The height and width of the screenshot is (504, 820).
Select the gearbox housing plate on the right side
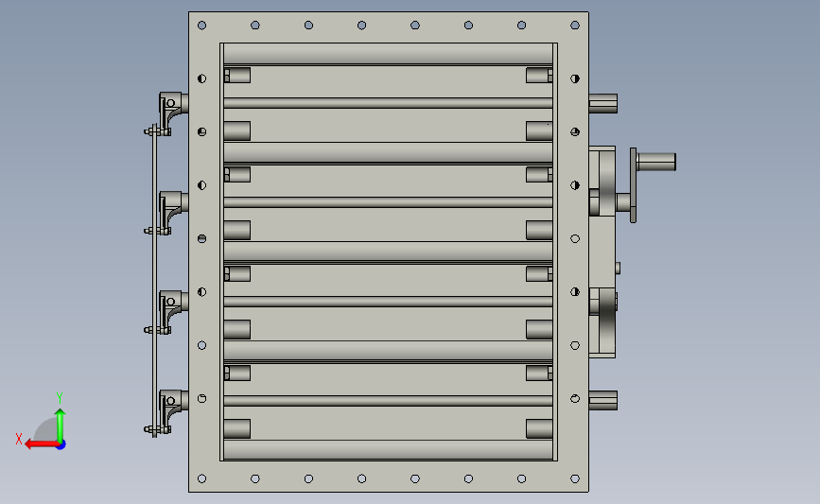[x=602, y=252]
